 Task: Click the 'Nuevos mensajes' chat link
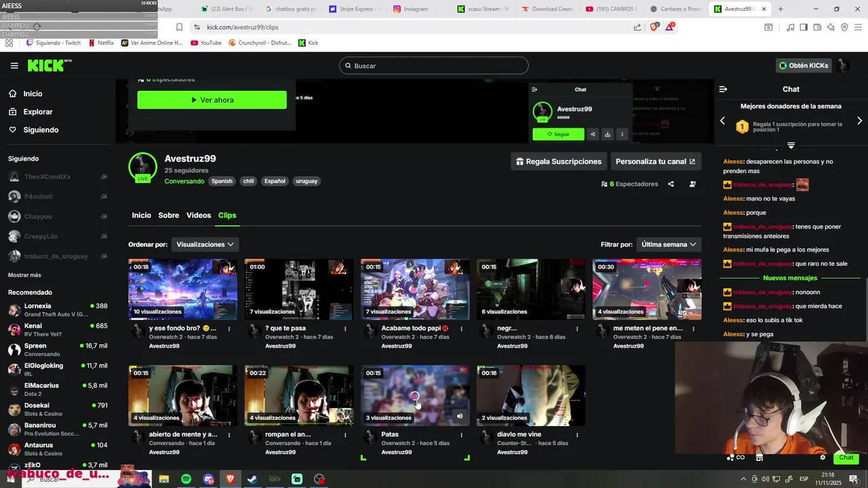click(x=790, y=278)
